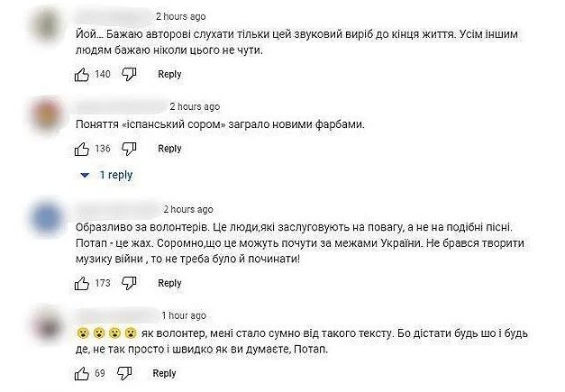This screenshot has height=392, width=565.
Task: Open the first comment's 2 hours ago timestamp
Action: 180,16
